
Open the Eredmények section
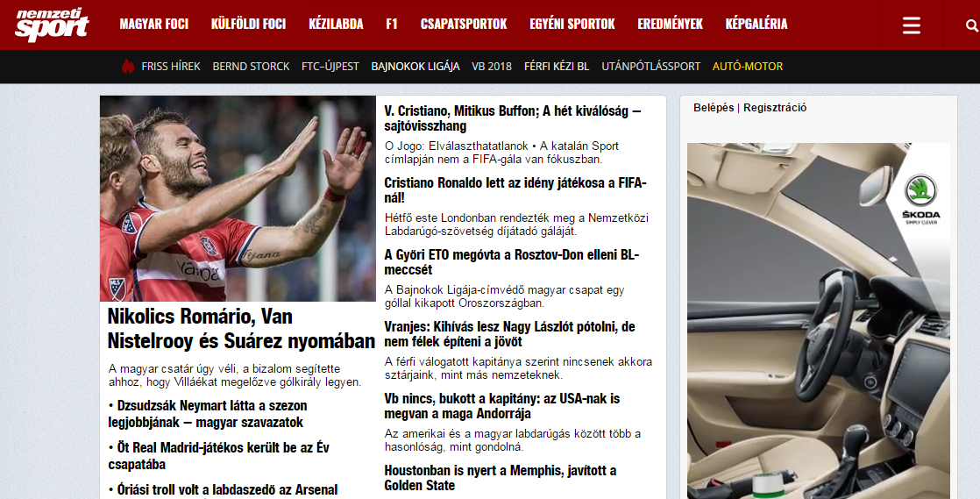tap(670, 25)
